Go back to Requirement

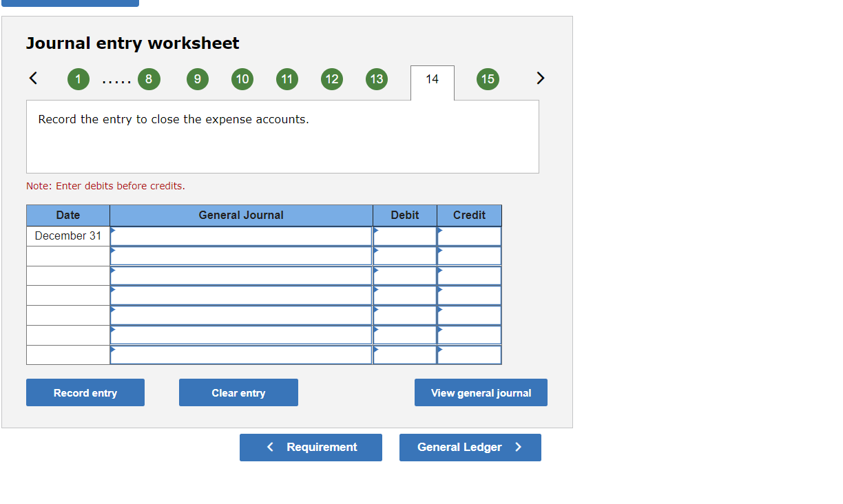[311, 447]
